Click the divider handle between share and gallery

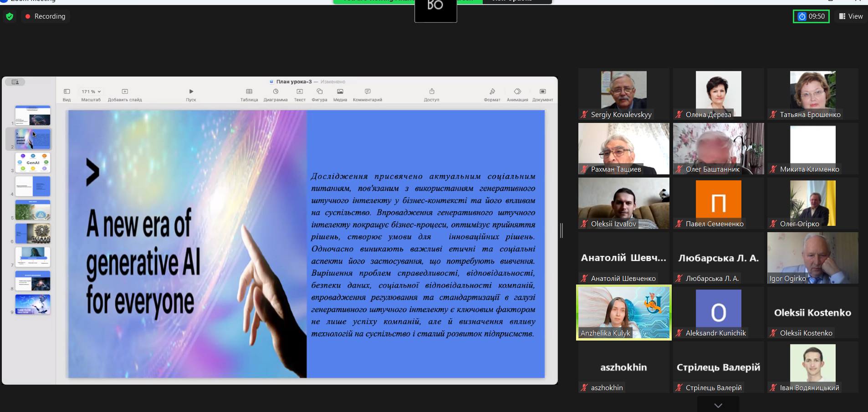tap(562, 230)
